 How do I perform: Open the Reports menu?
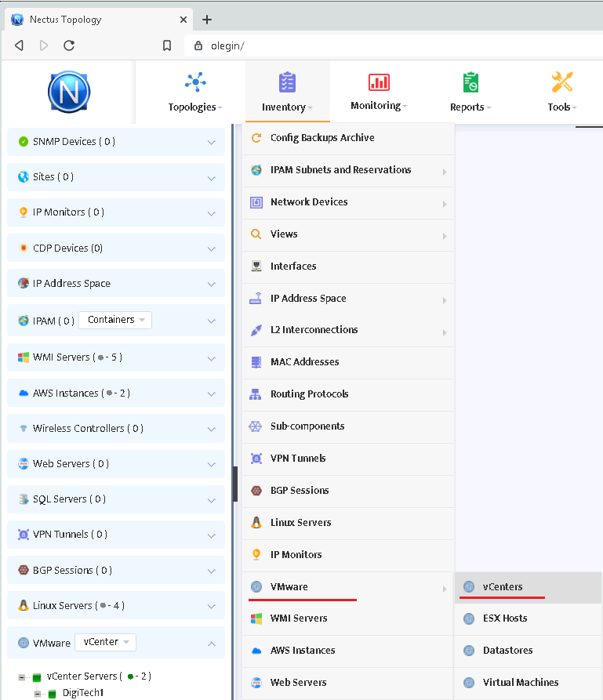click(x=470, y=92)
